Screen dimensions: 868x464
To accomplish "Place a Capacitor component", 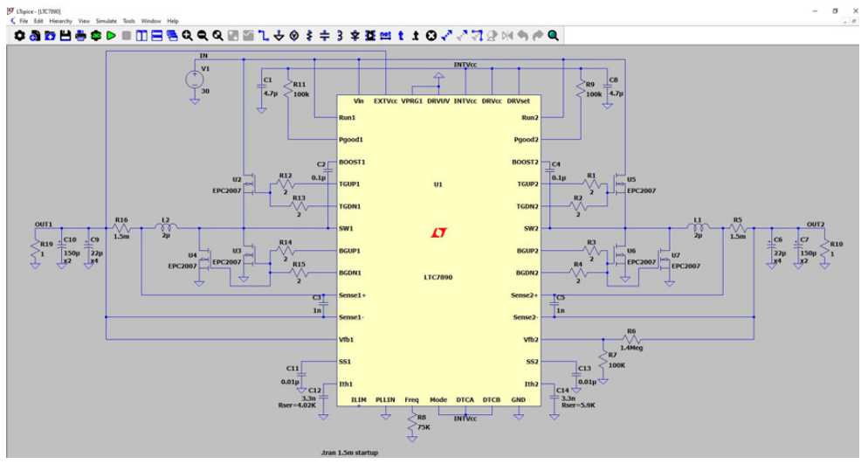I will 324,36.
